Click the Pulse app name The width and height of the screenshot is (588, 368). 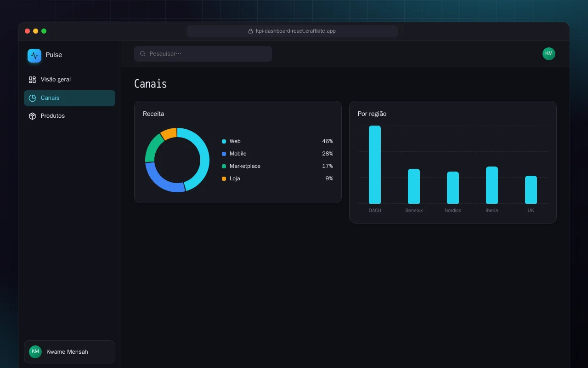click(54, 55)
